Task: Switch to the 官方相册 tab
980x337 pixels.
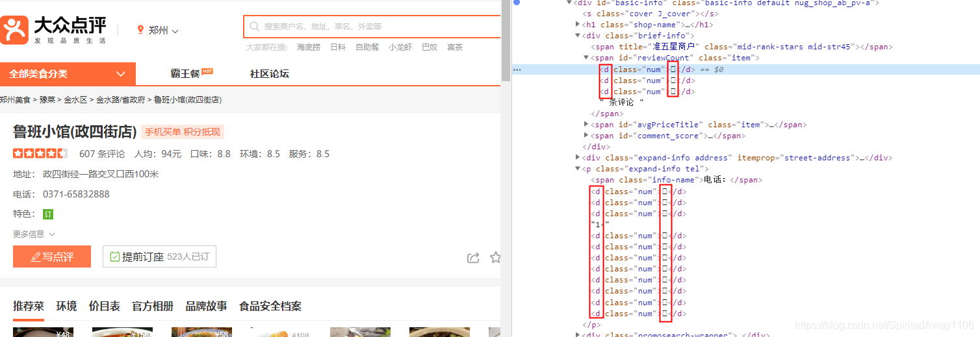Action: (153, 306)
